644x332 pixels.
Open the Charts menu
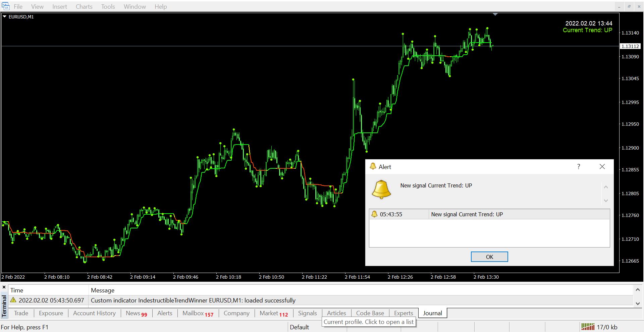point(84,6)
